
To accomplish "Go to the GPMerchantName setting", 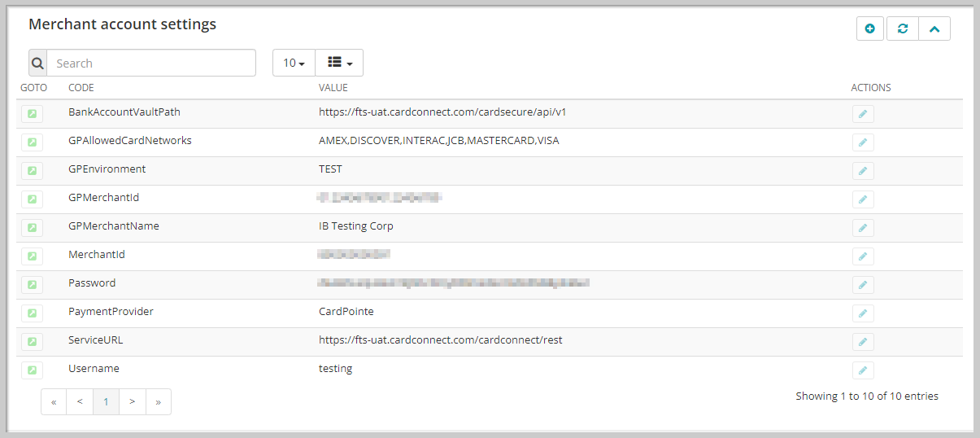I will point(32,228).
